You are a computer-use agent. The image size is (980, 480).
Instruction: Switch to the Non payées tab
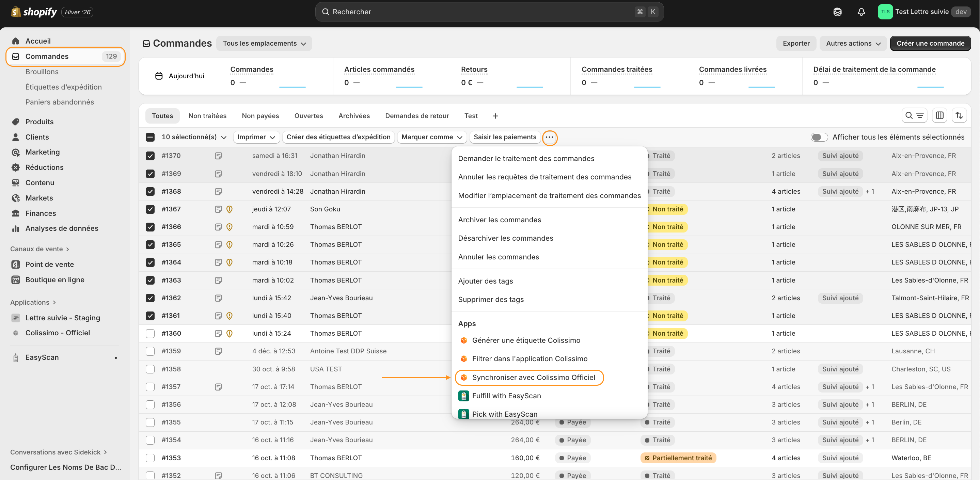click(x=260, y=116)
